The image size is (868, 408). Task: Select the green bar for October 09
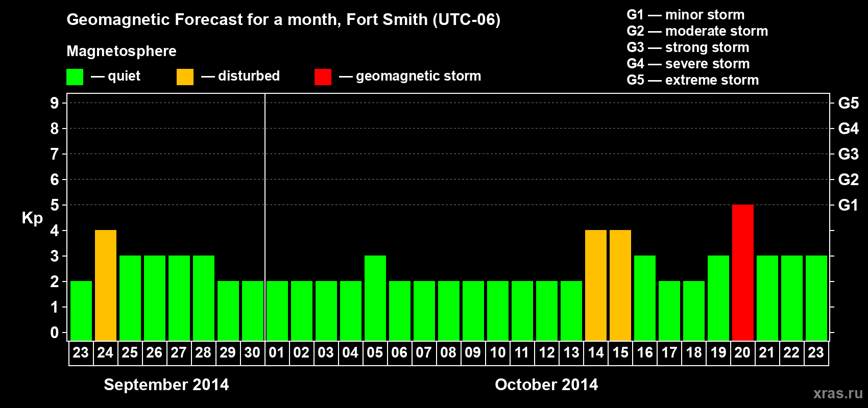pyautogui.click(x=473, y=311)
